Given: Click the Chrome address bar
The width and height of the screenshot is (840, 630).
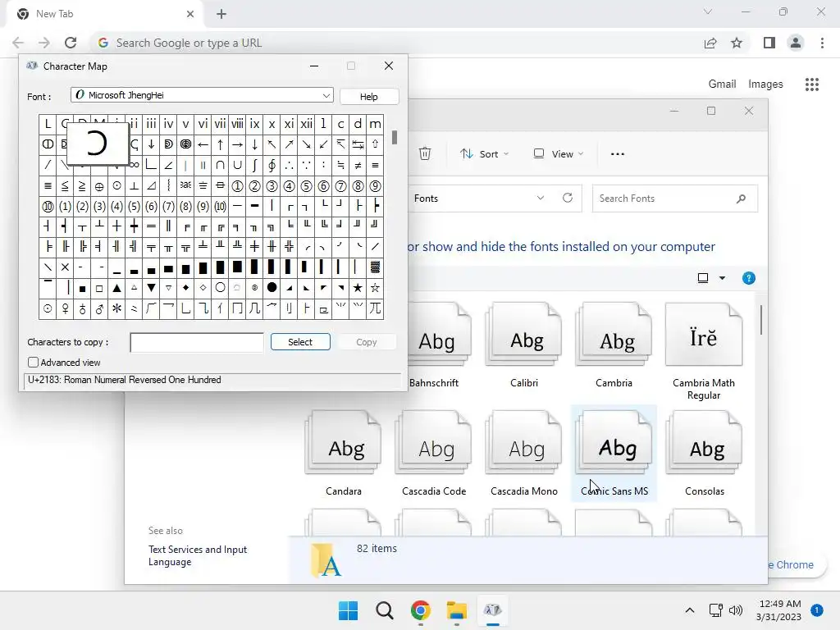Looking at the screenshot, I should pyautogui.click(x=396, y=43).
